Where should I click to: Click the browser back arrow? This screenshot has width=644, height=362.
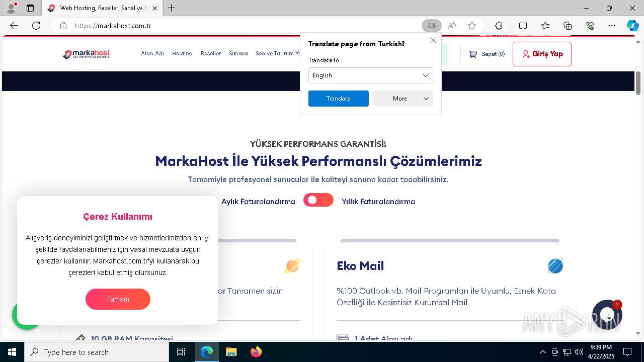click(14, 26)
